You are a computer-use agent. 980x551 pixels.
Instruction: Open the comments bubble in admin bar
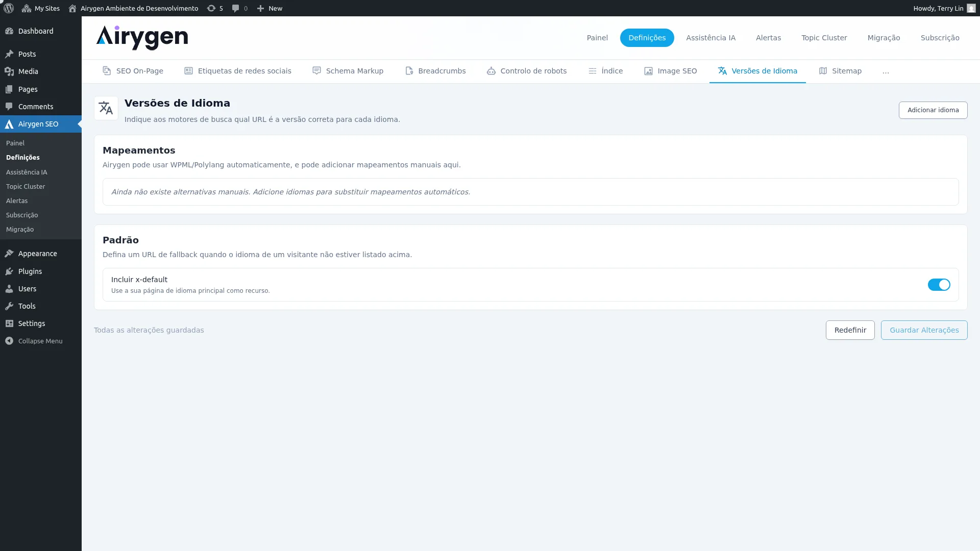(x=235, y=8)
